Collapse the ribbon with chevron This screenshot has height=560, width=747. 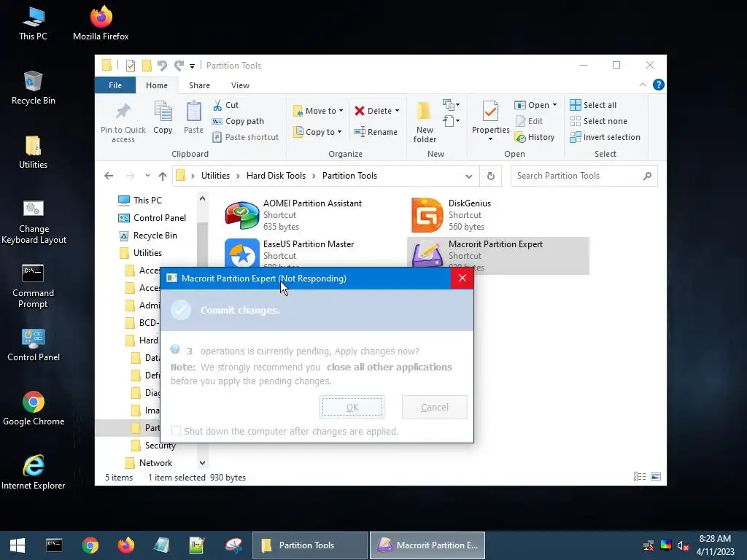click(x=642, y=85)
